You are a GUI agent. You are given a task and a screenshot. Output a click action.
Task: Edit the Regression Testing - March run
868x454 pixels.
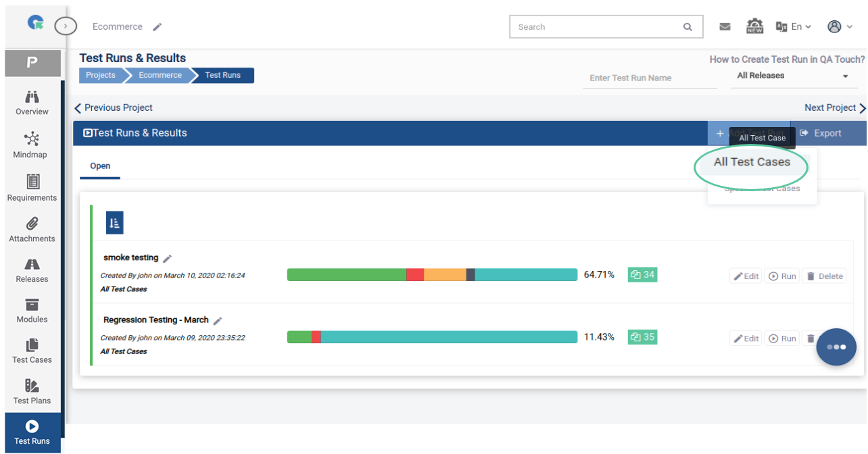point(746,338)
